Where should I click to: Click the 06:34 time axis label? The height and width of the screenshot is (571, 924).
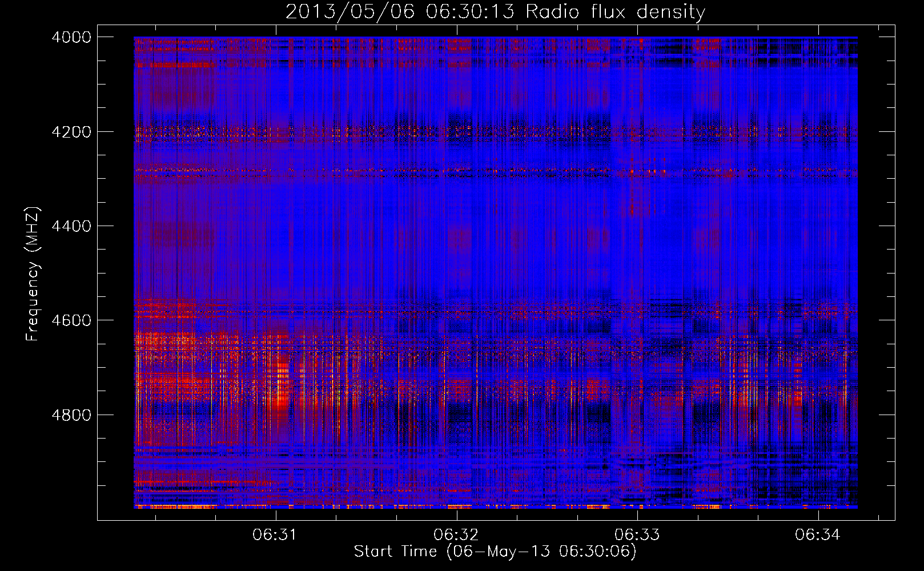pos(818,534)
